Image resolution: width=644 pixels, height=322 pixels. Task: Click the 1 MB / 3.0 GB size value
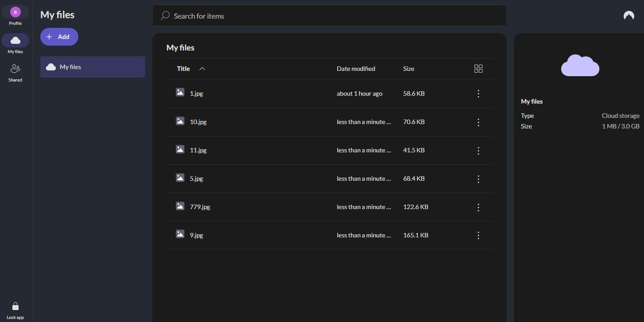(x=621, y=126)
